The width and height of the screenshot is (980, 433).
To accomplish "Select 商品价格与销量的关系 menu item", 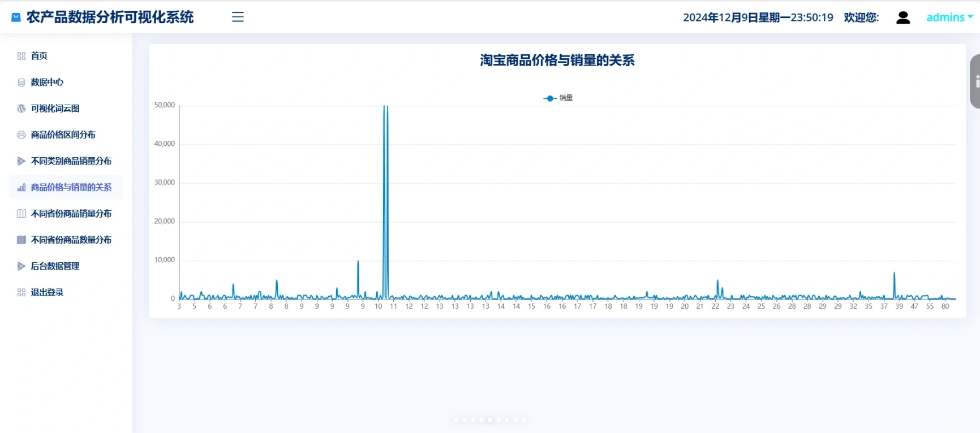I will click(66, 188).
